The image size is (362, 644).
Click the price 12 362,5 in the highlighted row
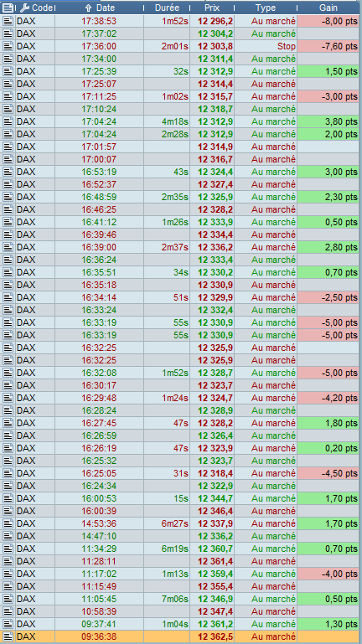215,636
